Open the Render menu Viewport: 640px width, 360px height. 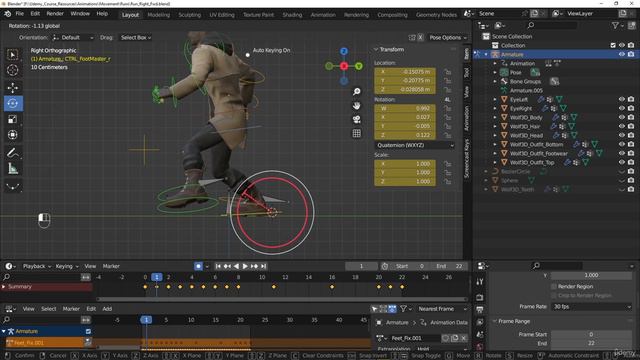pos(55,13)
